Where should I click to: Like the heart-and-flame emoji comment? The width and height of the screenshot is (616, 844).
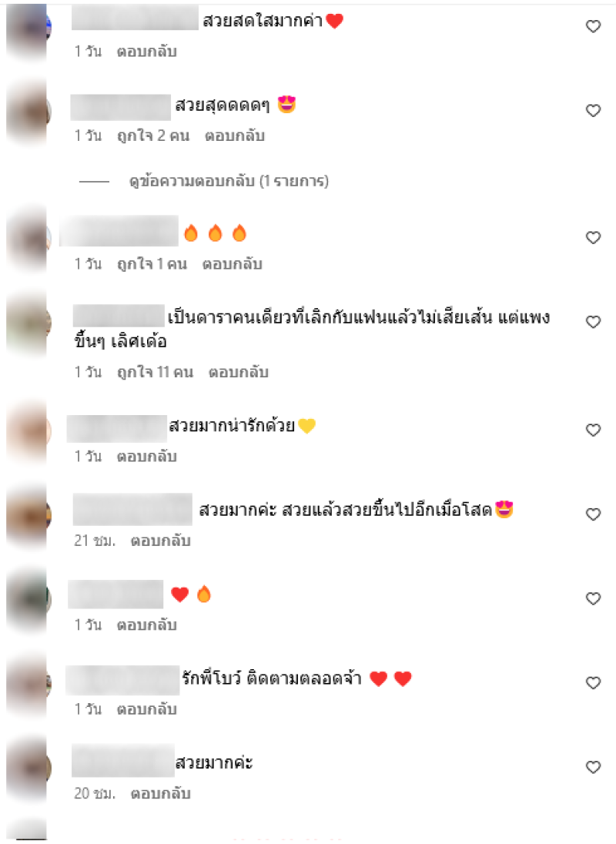[x=593, y=598]
